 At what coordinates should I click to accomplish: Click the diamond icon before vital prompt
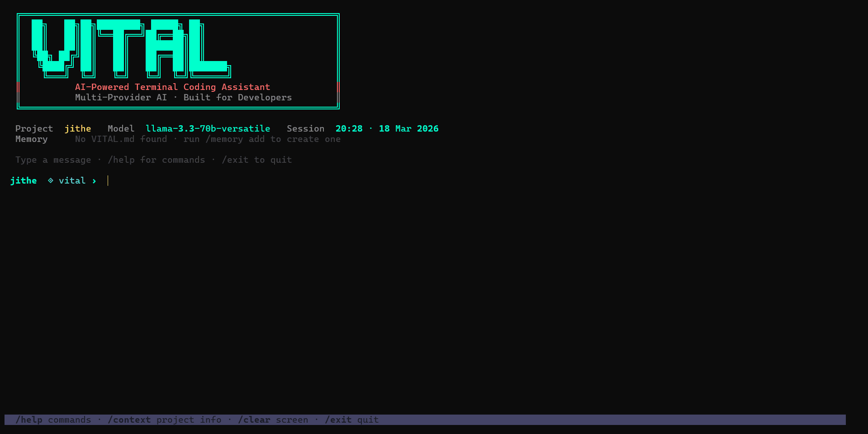click(x=50, y=180)
